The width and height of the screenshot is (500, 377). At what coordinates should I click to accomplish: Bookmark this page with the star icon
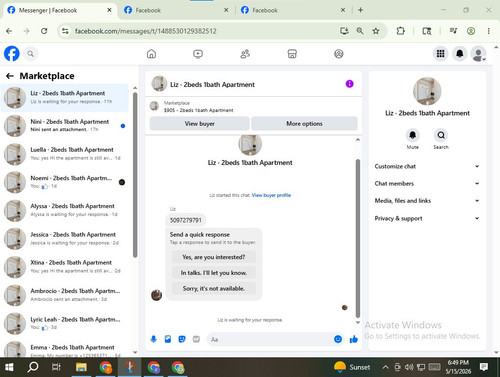tap(376, 31)
